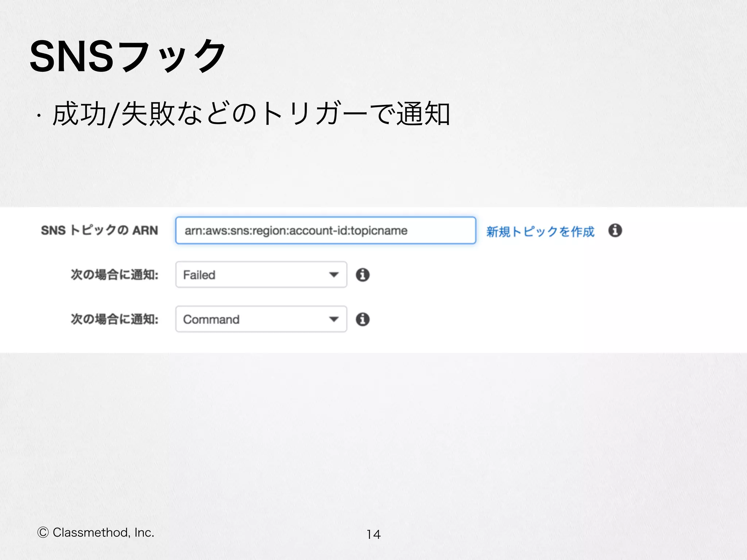Open the 新規トピックを作成 link
Viewport: 747px width, 560px height.
point(540,232)
